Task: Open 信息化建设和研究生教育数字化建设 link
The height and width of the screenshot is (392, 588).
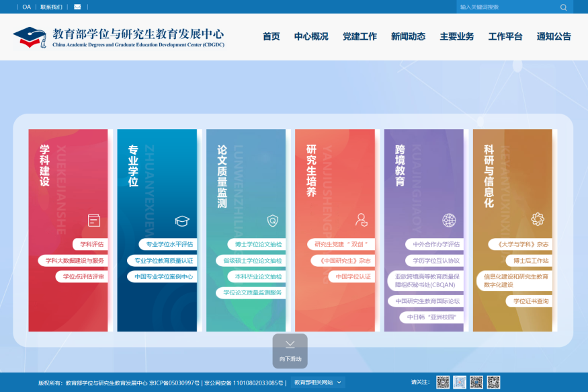Action: point(514,280)
